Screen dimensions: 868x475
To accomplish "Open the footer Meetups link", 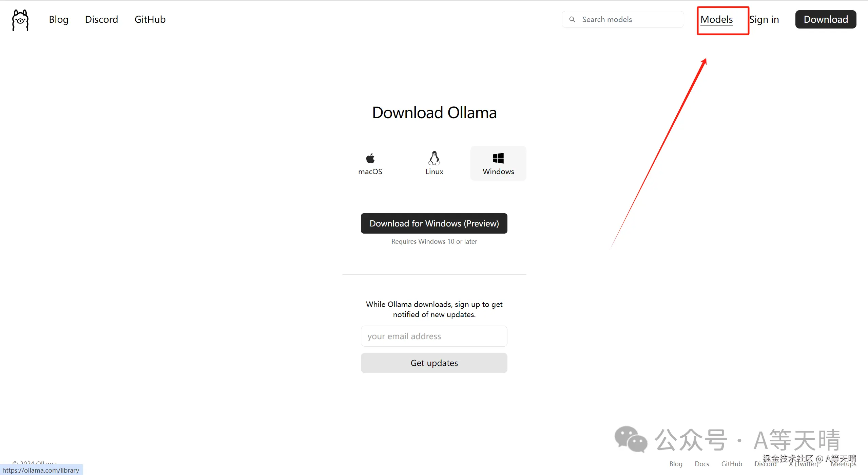I will 843,464.
